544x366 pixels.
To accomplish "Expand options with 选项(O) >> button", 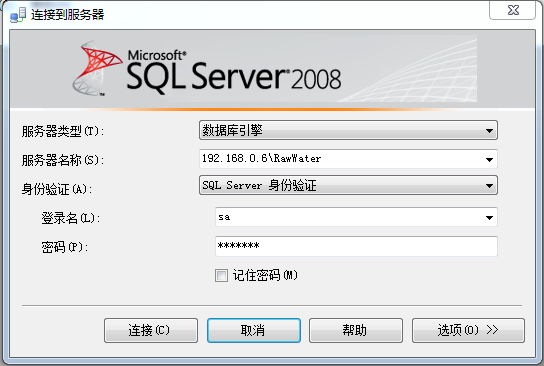I will click(468, 330).
